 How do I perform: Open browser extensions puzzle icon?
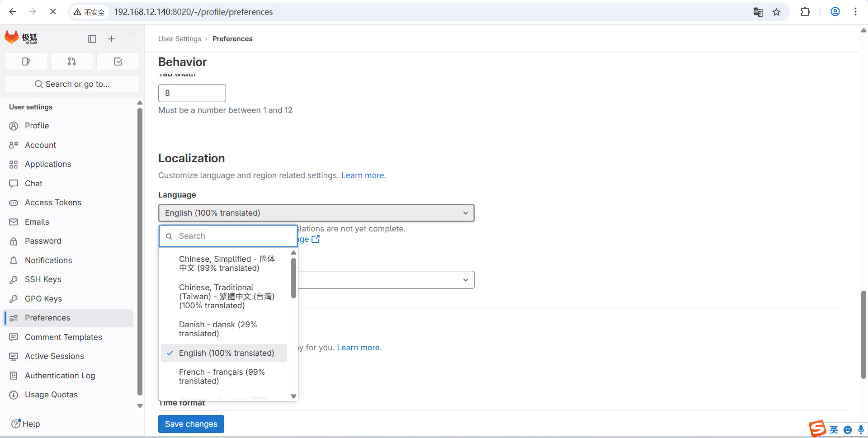tap(805, 12)
